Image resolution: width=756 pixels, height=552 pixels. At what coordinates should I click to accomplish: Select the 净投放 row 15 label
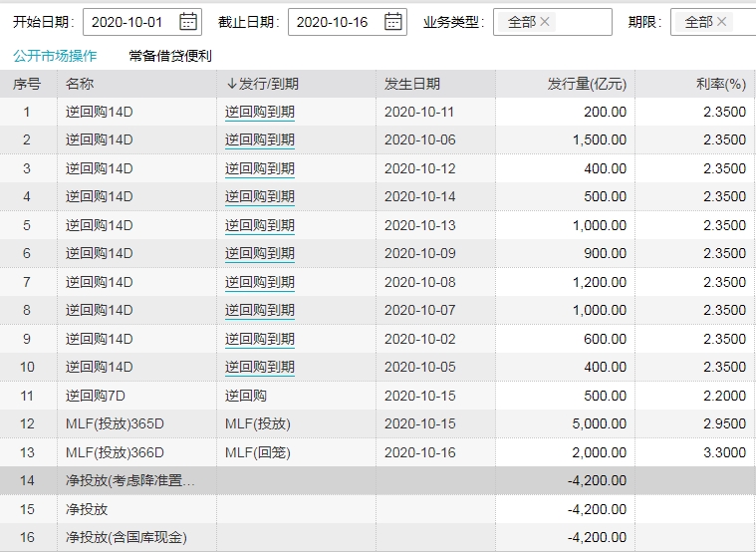pyautogui.click(x=87, y=509)
